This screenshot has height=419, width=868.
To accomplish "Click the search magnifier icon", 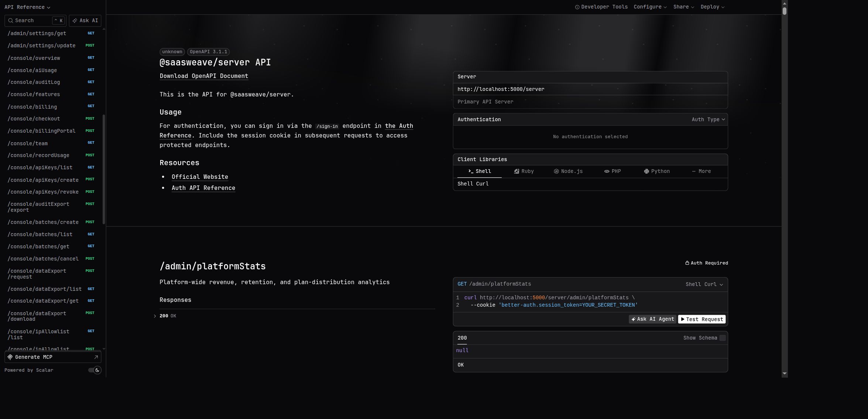I will click(x=11, y=21).
